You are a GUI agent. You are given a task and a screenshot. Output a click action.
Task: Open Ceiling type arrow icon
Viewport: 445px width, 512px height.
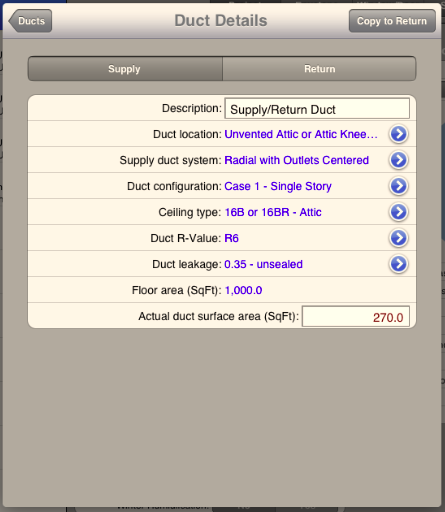(x=398, y=212)
